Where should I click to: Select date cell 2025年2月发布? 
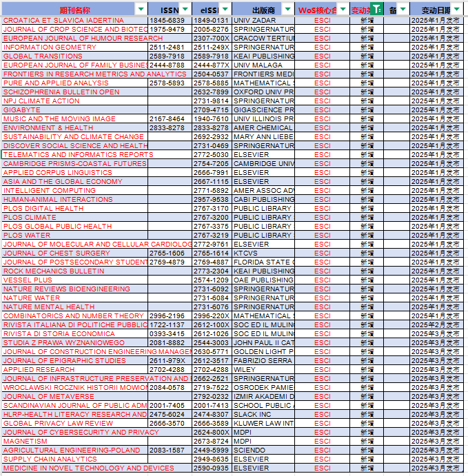[436, 325]
